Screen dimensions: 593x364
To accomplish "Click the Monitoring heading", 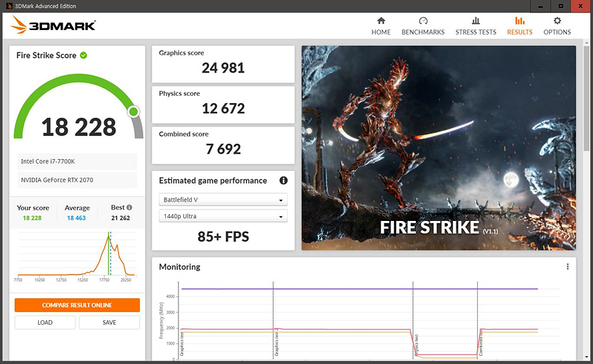I will [180, 267].
